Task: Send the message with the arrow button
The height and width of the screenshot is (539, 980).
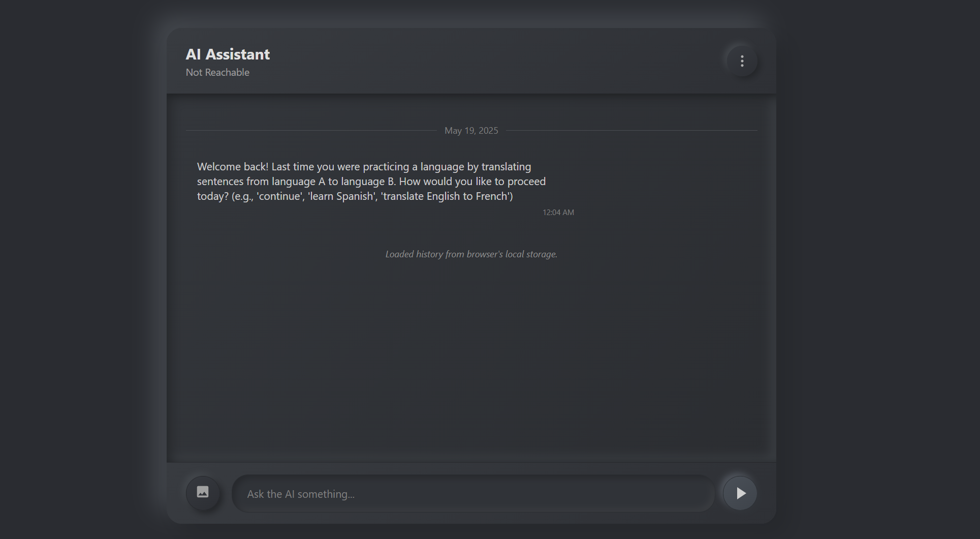Action: 740,493
